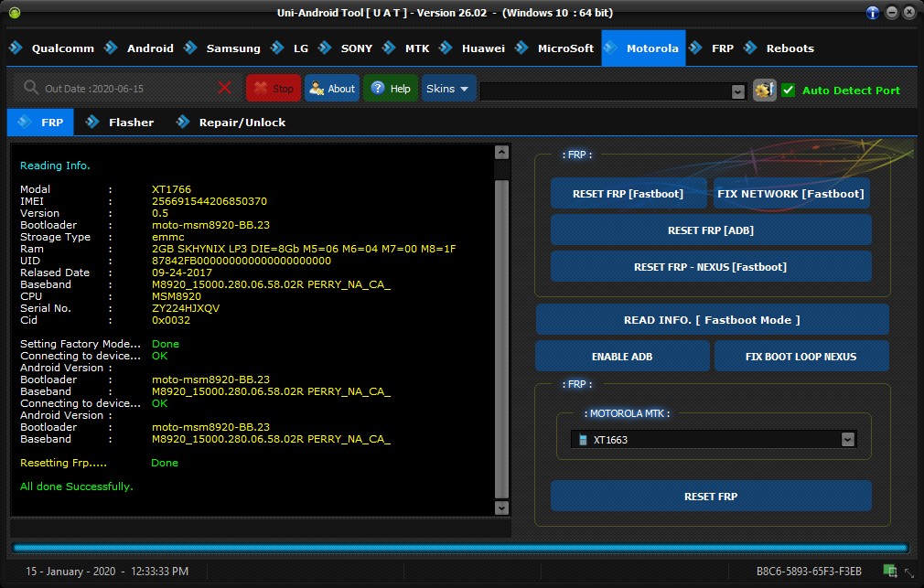Viewport: 924px width, 588px height.
Task: Expand the XT1663 model dropdown
Action: 848,440
